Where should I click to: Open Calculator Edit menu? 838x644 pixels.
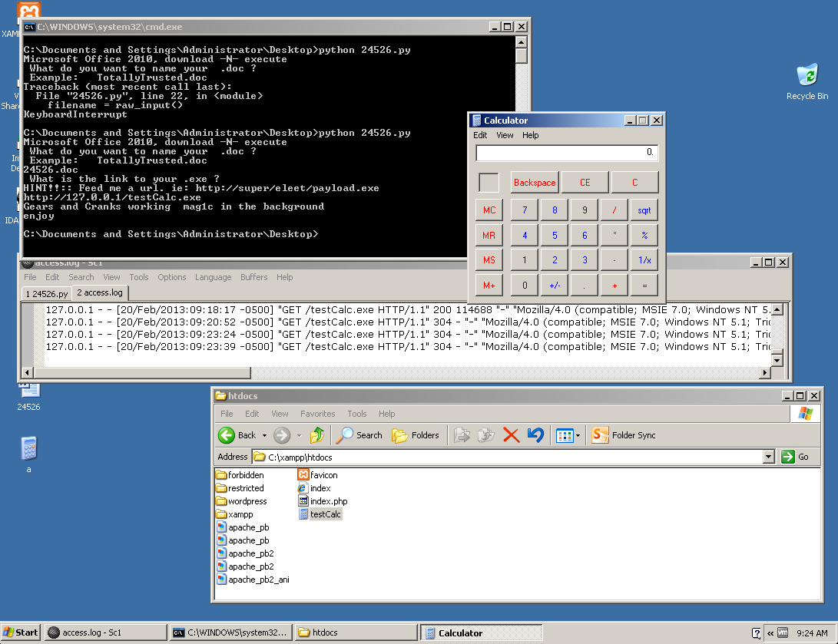pyautogui.click(x=480, y=135)
